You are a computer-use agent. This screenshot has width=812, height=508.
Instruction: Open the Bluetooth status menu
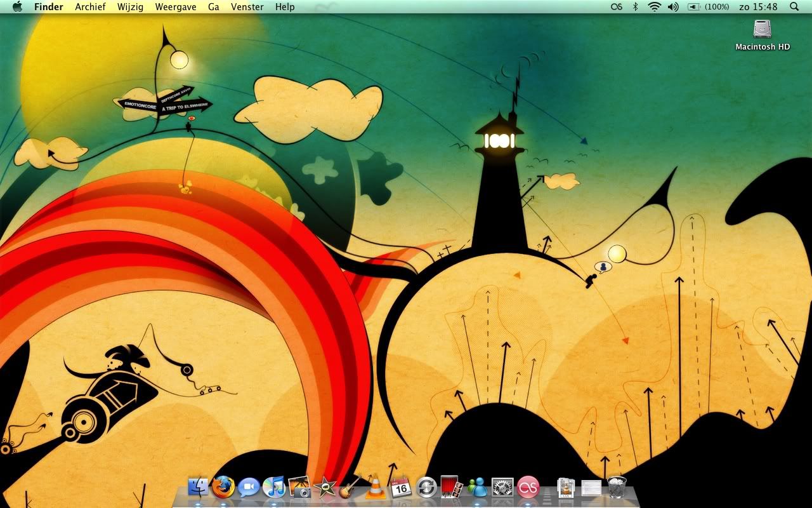coord(635,7)
